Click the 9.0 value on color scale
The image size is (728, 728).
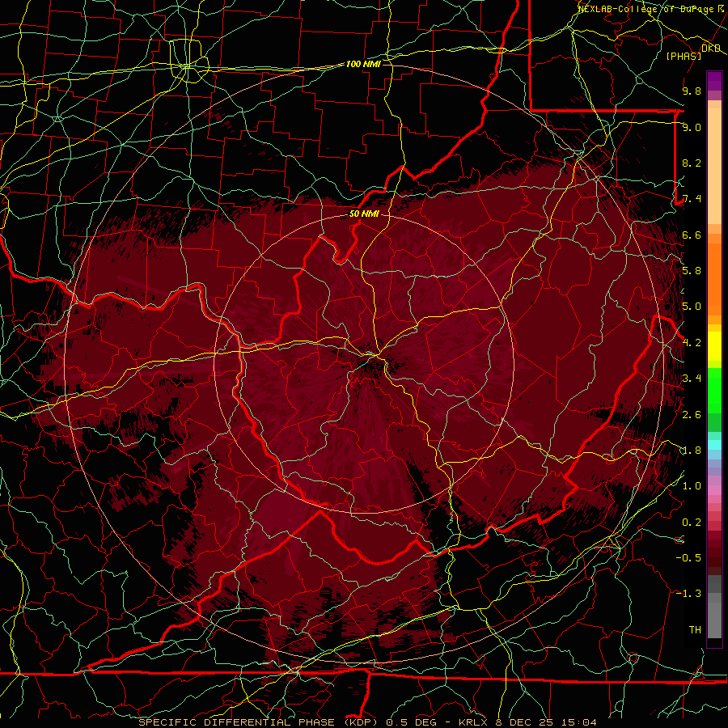[692, 127]
